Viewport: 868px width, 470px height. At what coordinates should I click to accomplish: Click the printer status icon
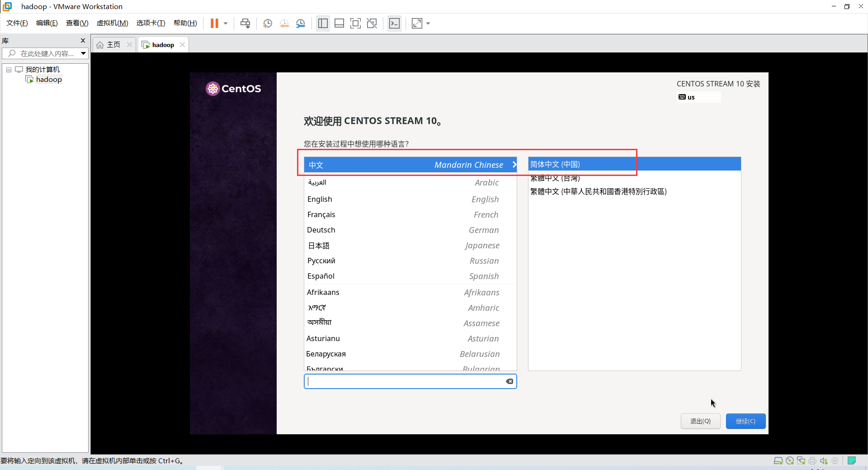coord(812,461)
